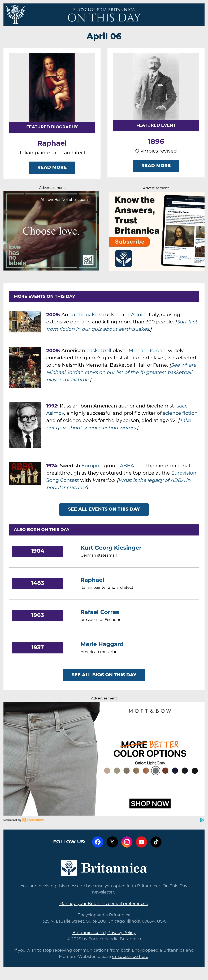Click Read More under Raphael biography
The height and width of the screenshot is (980, 208).
pos(52,167)
